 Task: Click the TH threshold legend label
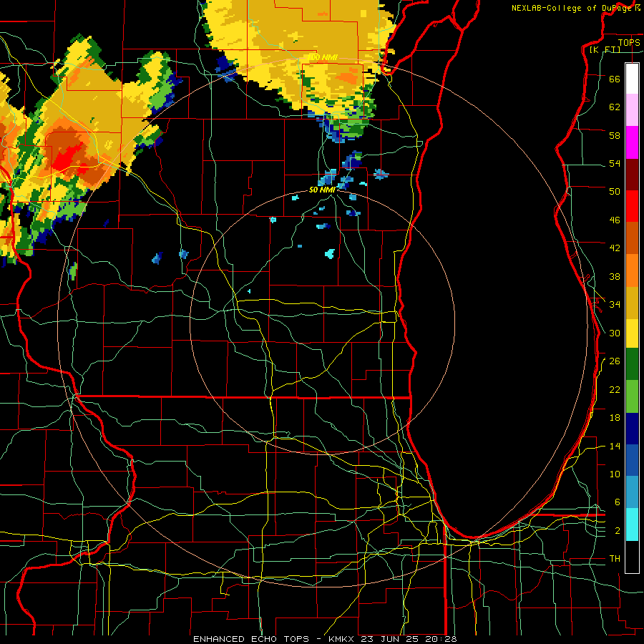(x=615, y=559)
